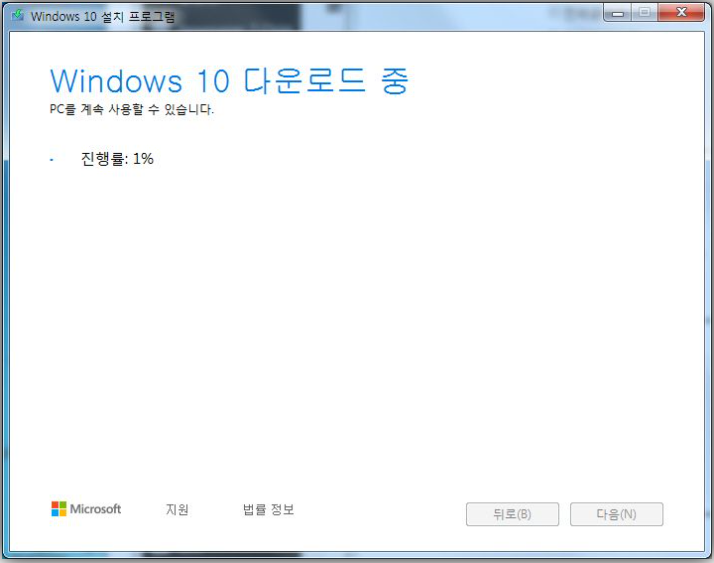This screenshot has height=563, width=714.
Task: Open the 지원 support link
Action: [177, 509]
